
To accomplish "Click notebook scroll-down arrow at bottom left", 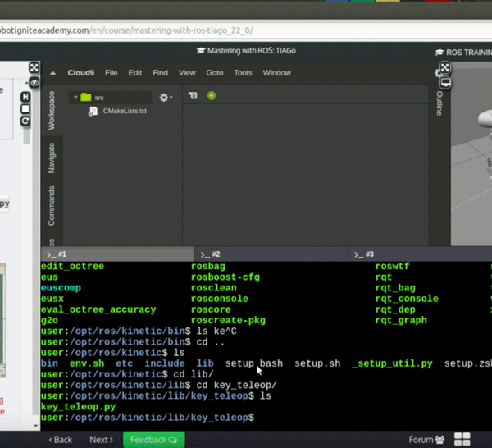I will click(x=35, y=426).
